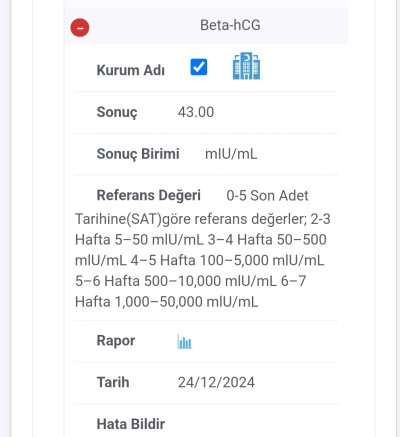Click the Beta-hCG header title
Screen dimensions: 400x437
(x=230, y=25)
